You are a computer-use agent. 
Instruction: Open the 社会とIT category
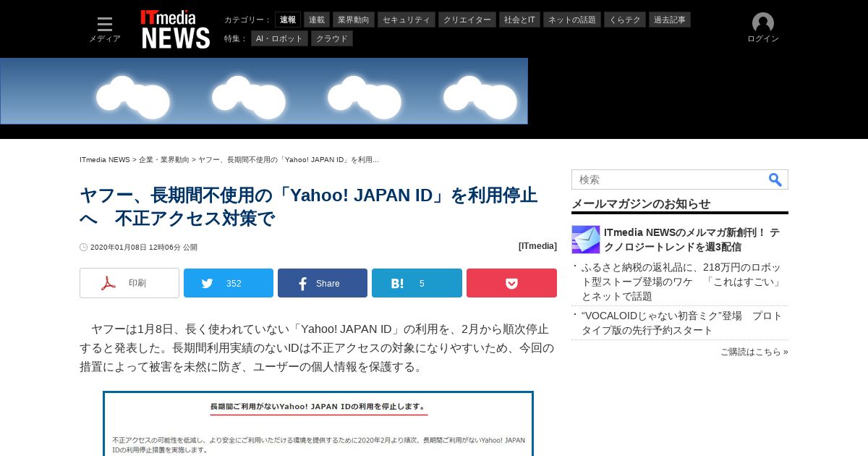point(520,20)
